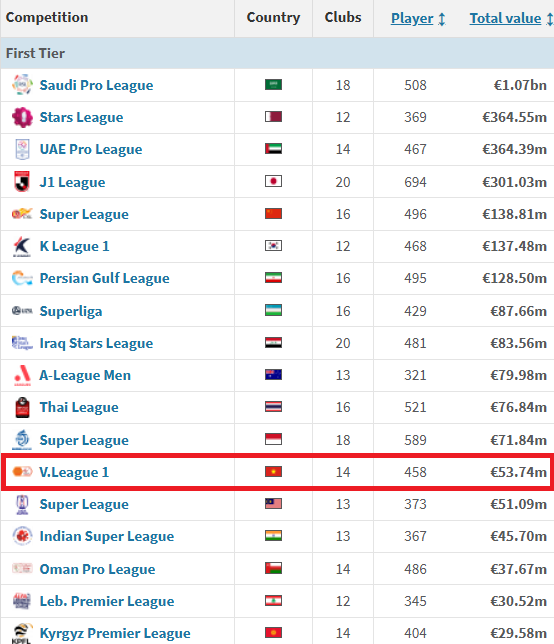This screenshot has height=644, width=554.
Task: Click the Japan flag icon
Action: tap(273, 181)
